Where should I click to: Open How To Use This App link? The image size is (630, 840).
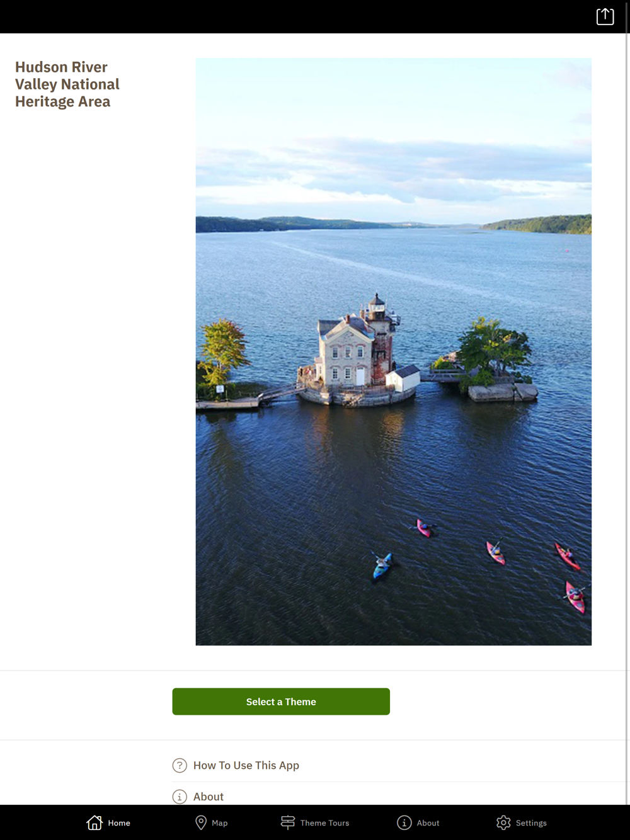(x=246, y=765)
